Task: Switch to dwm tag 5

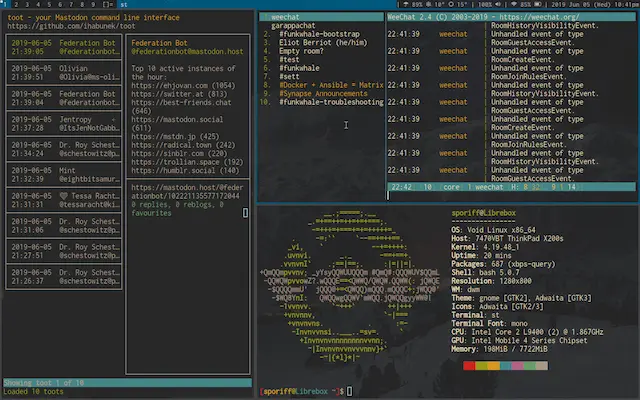Action: [49, 4]
